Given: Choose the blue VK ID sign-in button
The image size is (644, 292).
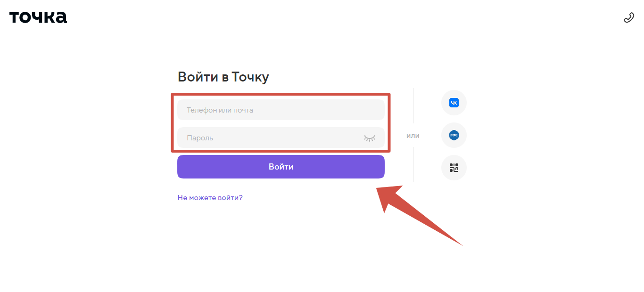Looking at the screenshot, I should 454,103.
